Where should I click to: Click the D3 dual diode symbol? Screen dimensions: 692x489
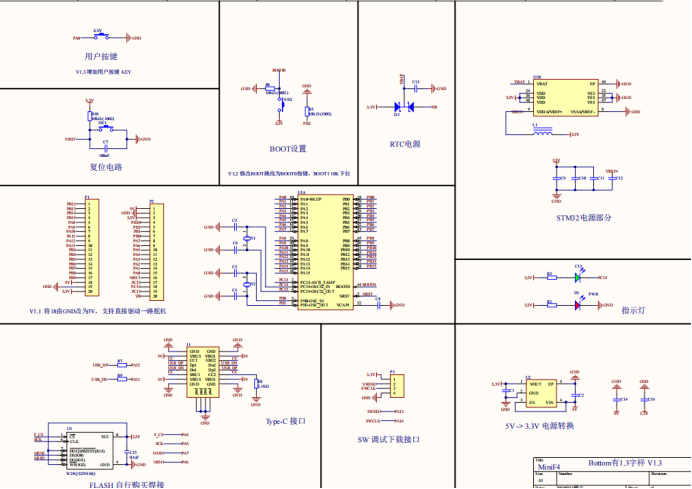click(404, 107)
